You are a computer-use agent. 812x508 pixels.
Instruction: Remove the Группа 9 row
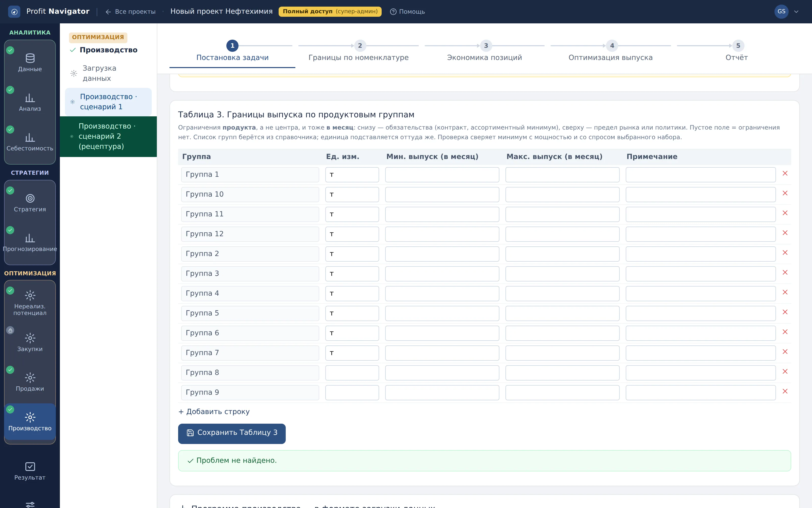[x=785, y=391]
